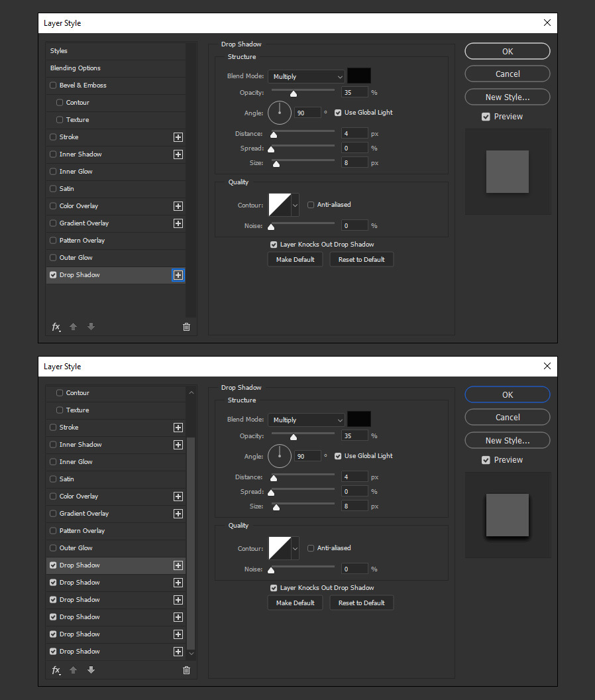
Task: Click the highlighted plus icon beside Drop Shadow in the upper dialog
Action: [178, 275]
